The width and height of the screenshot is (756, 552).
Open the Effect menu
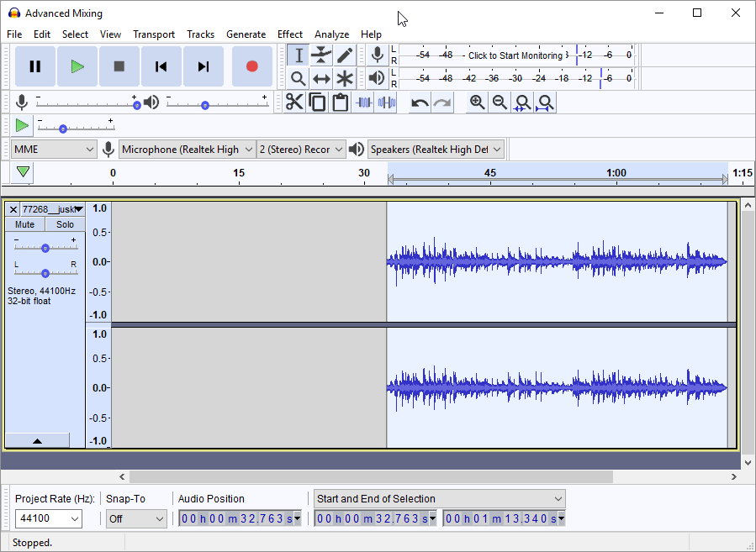(x=289, y=34)
